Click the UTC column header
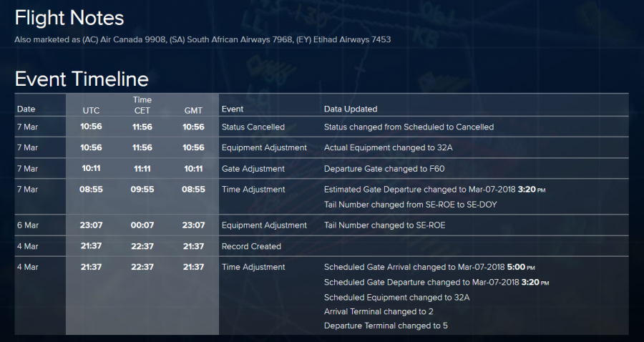Viewport: 644px width, 342px height. coord(91,110)
